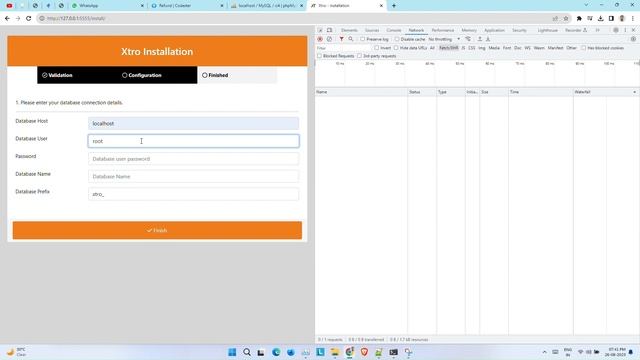640x360 pixels.
Task: Open Windows taskbar search
Action: pos(247,352)
